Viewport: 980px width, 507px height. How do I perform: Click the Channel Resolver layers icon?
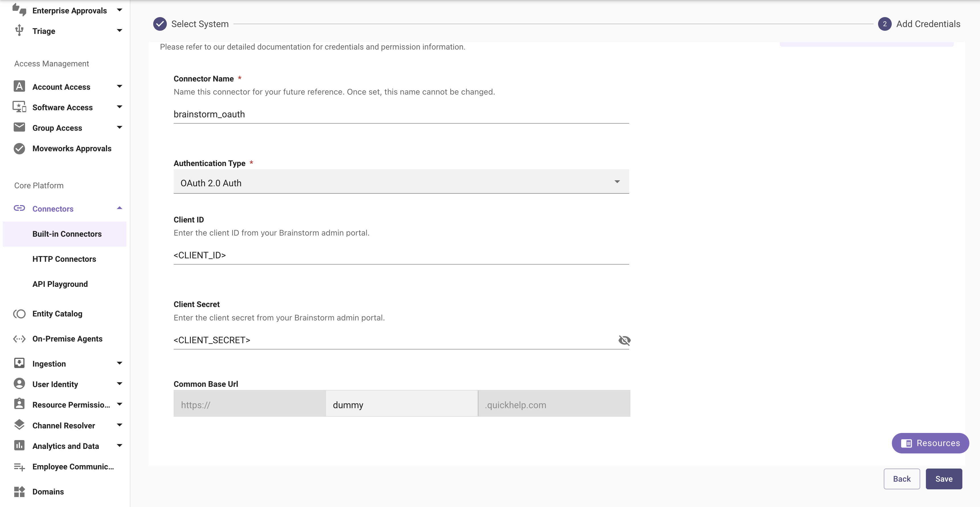tap(19, 425)
